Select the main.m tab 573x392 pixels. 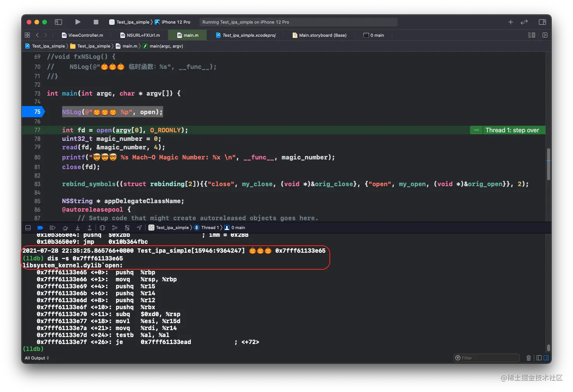click(188, 35)
